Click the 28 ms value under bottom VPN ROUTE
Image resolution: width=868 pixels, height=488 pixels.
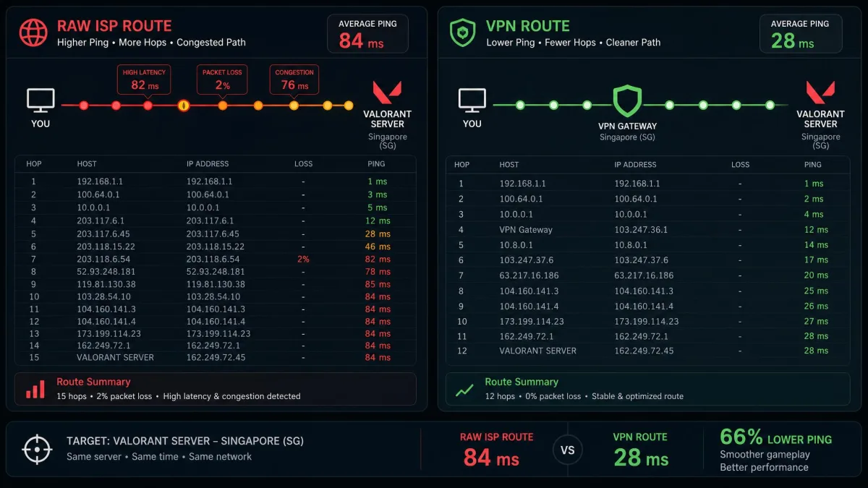point(641,458)
